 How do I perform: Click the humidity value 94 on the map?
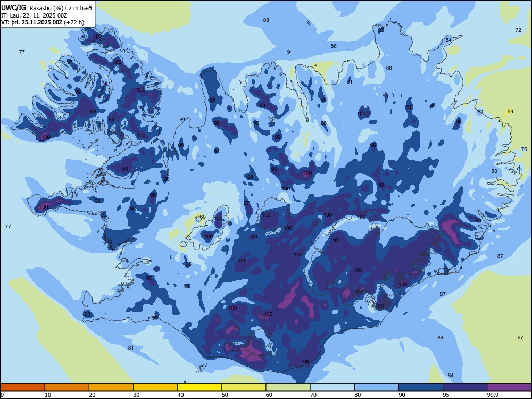[x=217, y=151]
